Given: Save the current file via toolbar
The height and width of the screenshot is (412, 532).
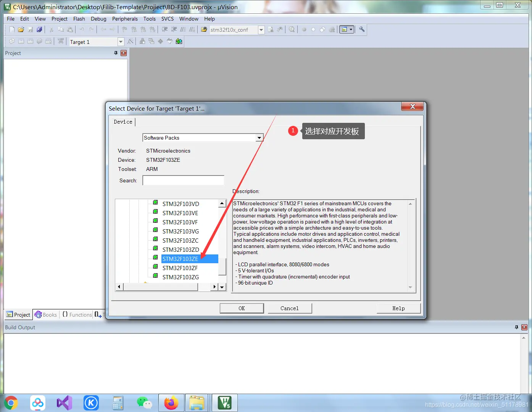Looking at the screenshot, I should click(30, 29).
